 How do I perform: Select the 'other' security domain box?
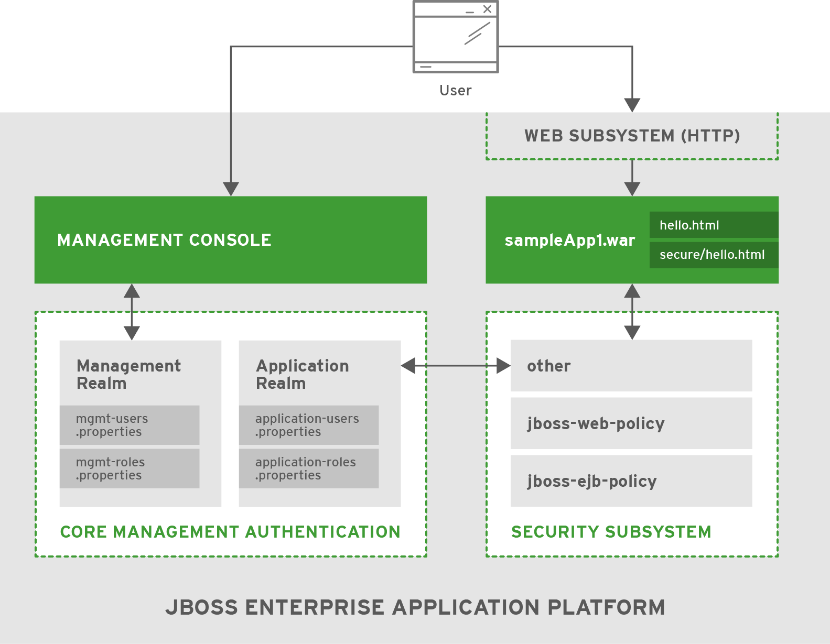pos(631,366)
